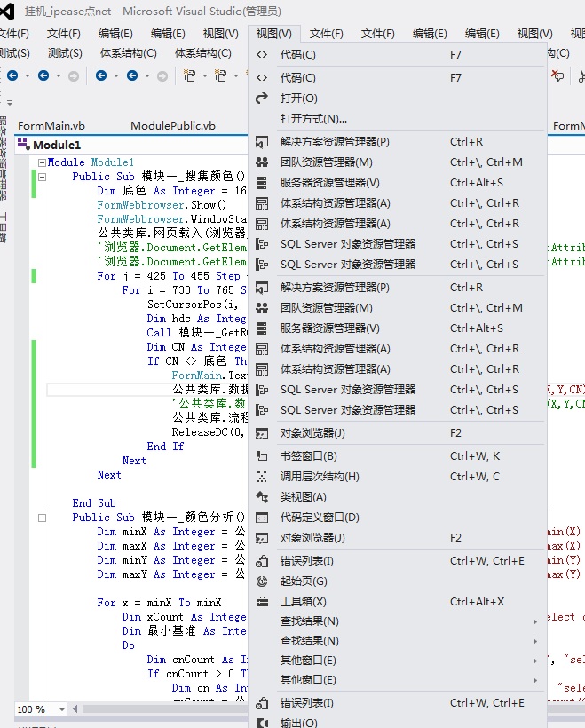Click the Dim CN As Intege line
The width and height of the screenshot is (585, 728).
197,347
